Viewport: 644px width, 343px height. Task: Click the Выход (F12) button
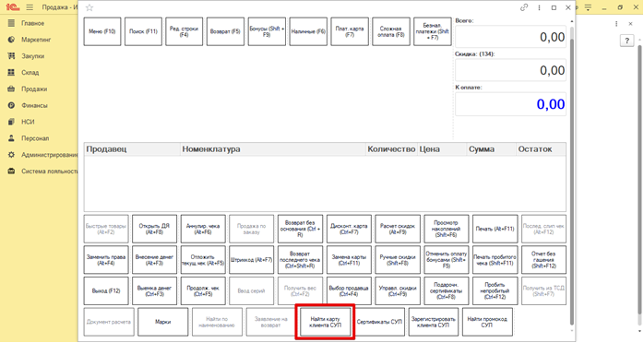(106, 290)
